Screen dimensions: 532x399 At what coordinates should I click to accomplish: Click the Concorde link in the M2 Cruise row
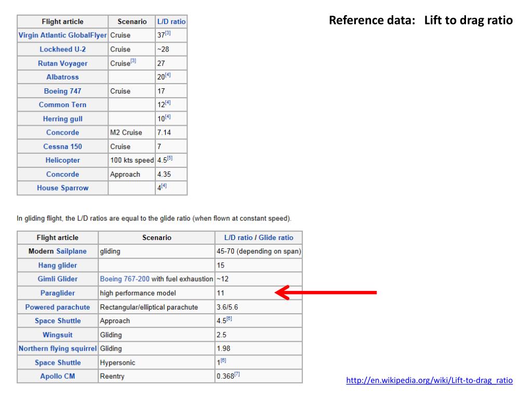click(x=62, y=132)
